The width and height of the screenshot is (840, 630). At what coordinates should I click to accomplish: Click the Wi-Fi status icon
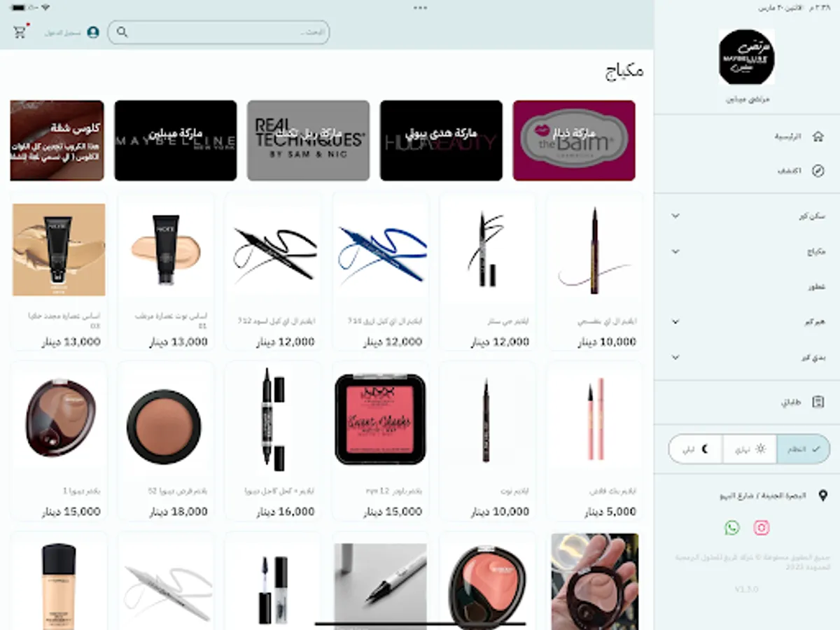[45, 8]
